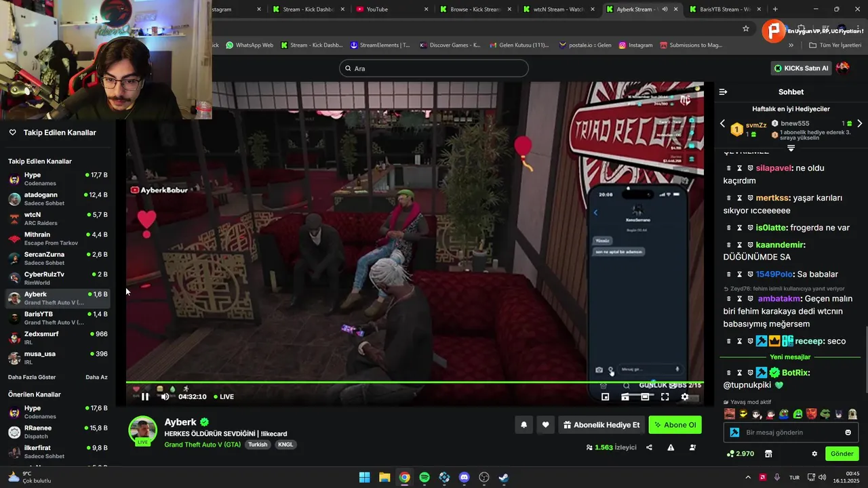The image size is (868, 488).
Task: Click Turkish language tag
Action: click(257, 445)
